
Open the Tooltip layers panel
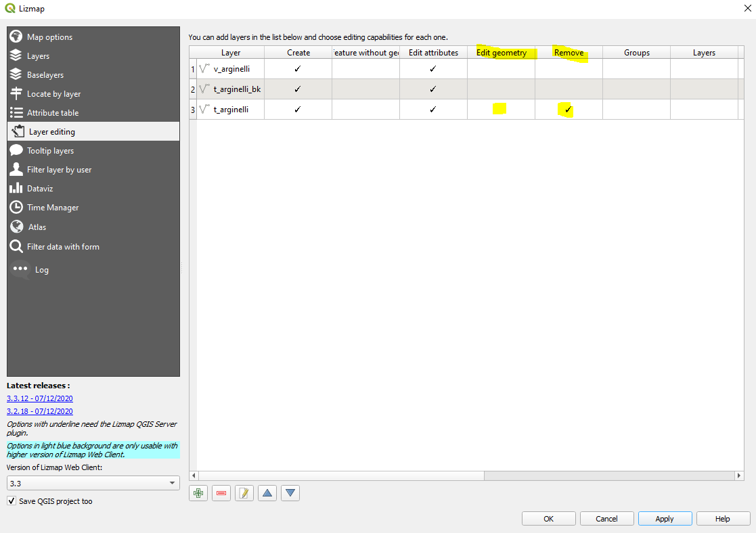(51, 150)
